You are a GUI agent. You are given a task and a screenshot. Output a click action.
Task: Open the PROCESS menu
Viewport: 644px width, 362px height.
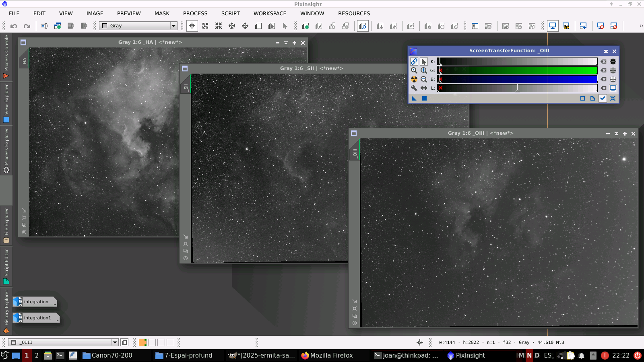[195, 13]
